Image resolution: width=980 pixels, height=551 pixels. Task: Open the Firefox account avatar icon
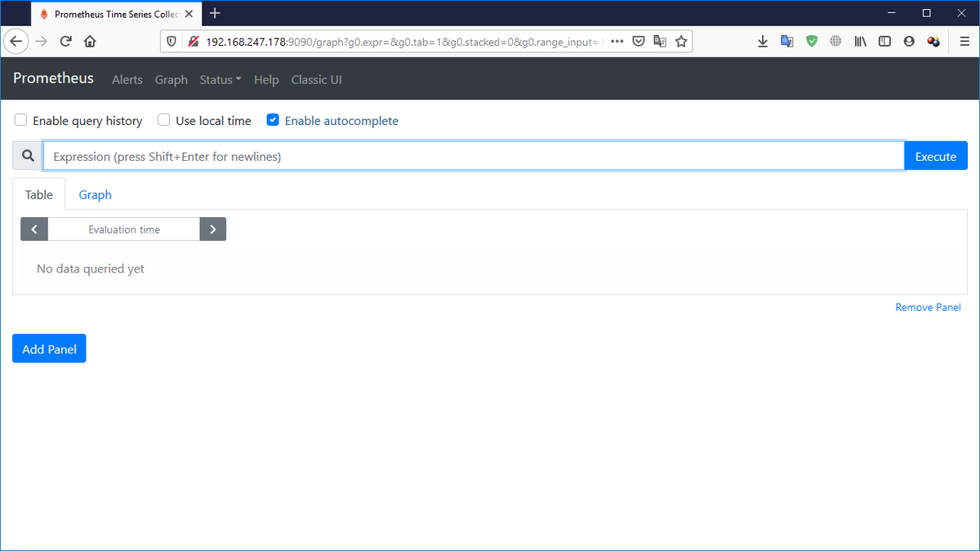(x=909, y=41)
